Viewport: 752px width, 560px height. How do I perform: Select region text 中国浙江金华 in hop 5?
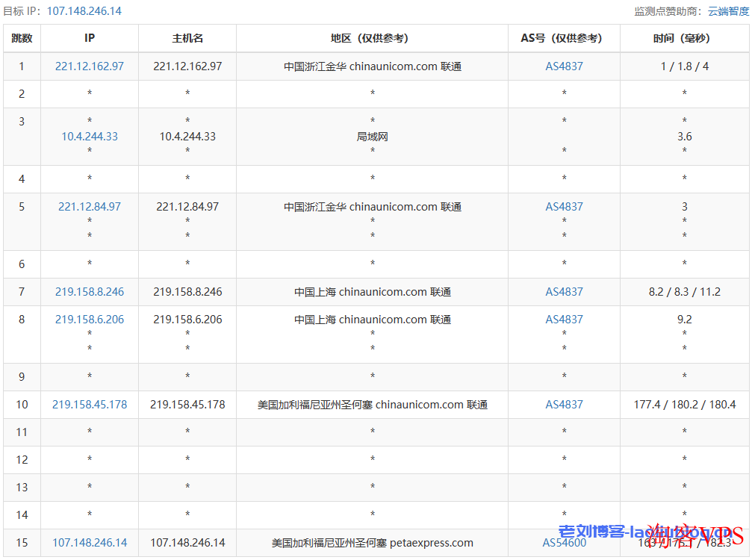coord(315,207)
